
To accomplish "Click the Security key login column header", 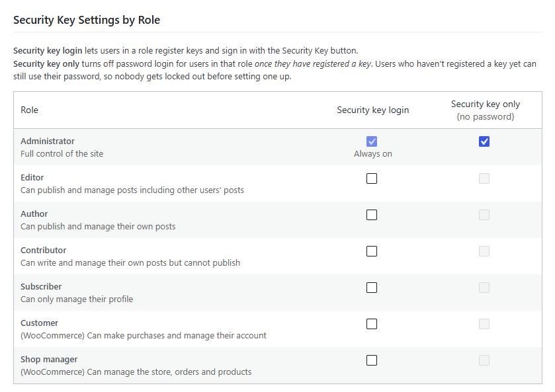I will click(x=372, y=110).
